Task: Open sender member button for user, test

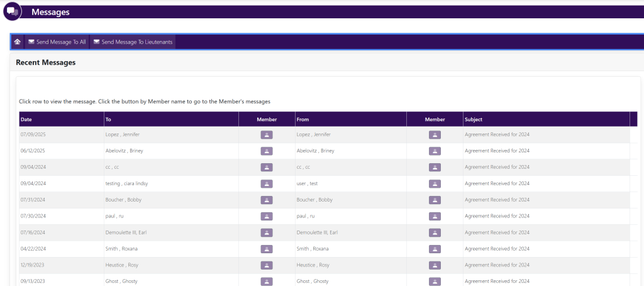Action: coord(435,183)
